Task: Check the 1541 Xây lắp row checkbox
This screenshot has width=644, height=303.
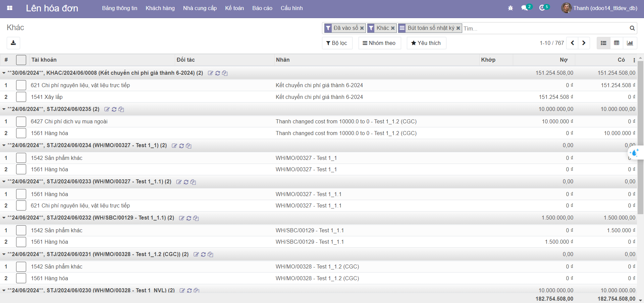Action: coord(21,97)
